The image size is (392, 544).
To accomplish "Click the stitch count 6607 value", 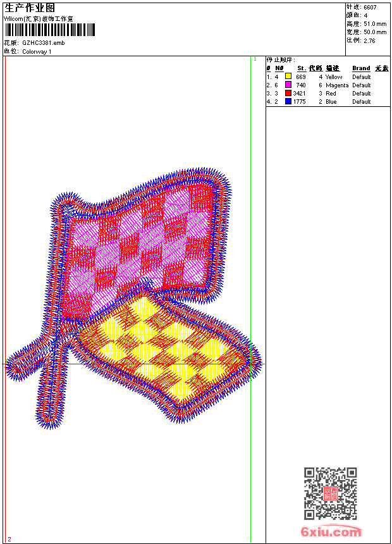I will point(370,8).
